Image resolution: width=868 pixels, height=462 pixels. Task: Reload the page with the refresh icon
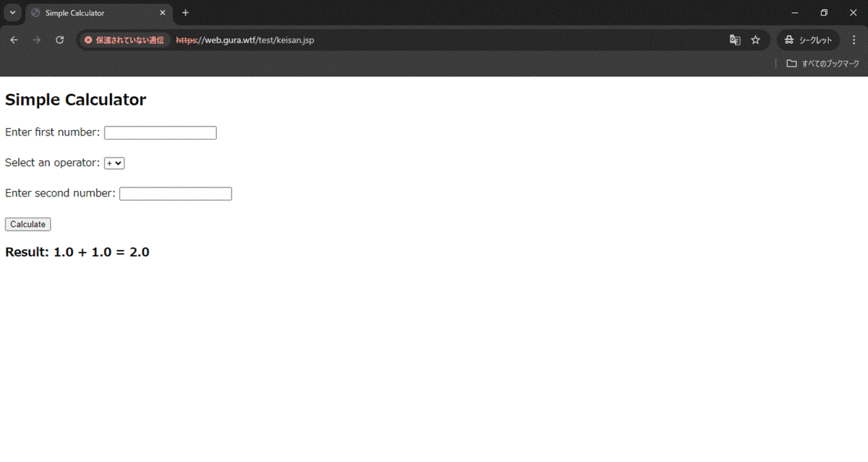click(60, 40)
